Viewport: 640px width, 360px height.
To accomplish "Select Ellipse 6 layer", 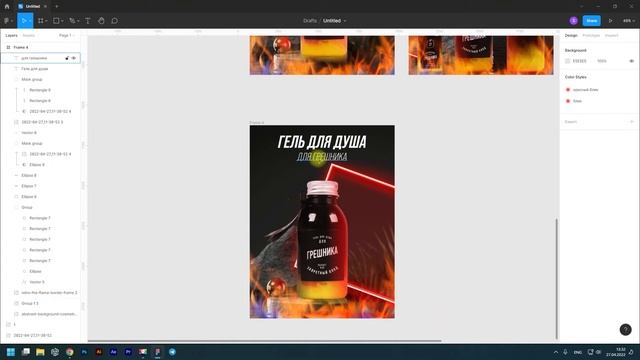I will point(29,197).
